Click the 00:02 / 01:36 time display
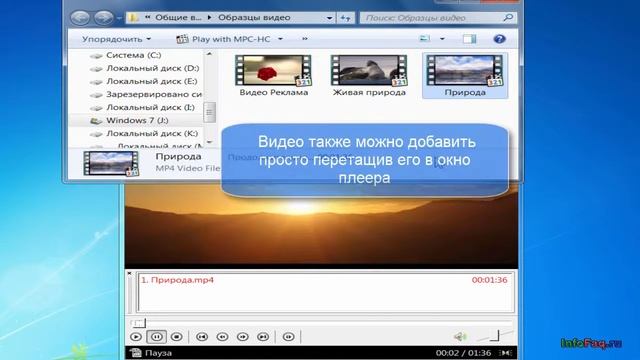The image size is (640, 360). click(463, 353)
